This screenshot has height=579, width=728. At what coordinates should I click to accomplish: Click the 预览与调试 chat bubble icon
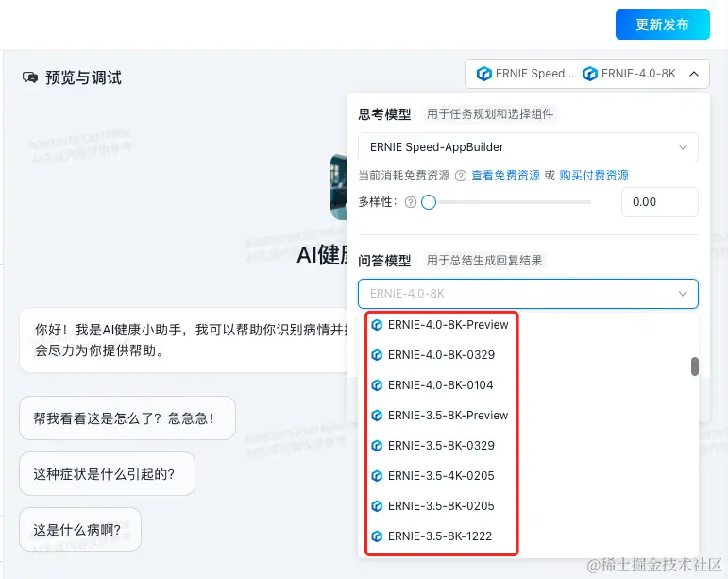pyautogui.click(x=30, y=77)
